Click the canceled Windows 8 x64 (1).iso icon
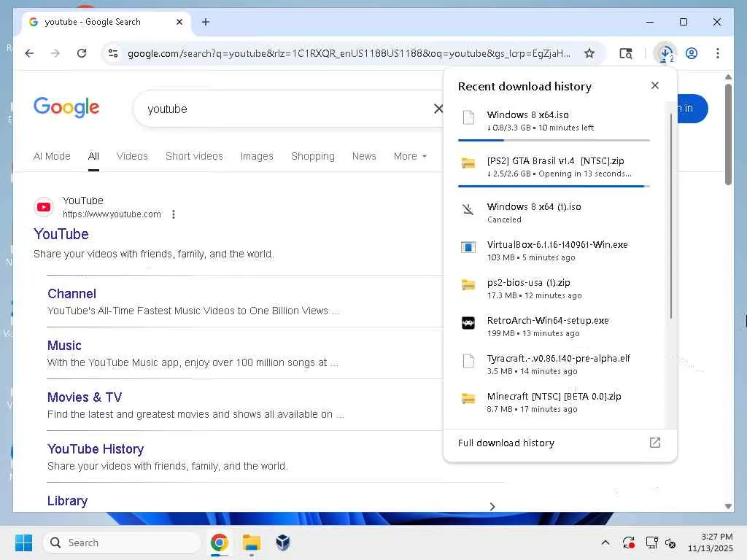This screenshot has width=747, height=560. click(468, 209)
